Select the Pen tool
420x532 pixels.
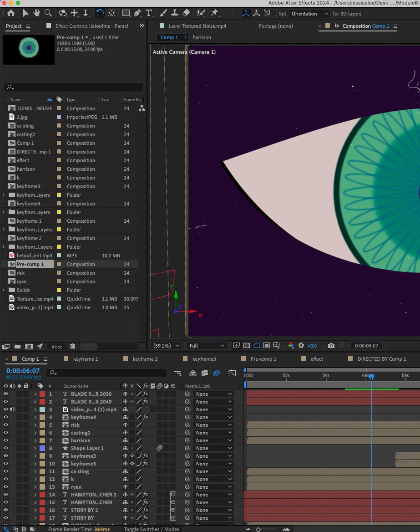137,13
